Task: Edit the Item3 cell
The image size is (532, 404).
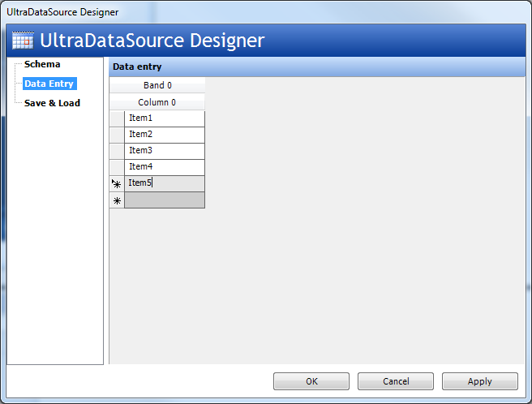Action: (165, 151)
